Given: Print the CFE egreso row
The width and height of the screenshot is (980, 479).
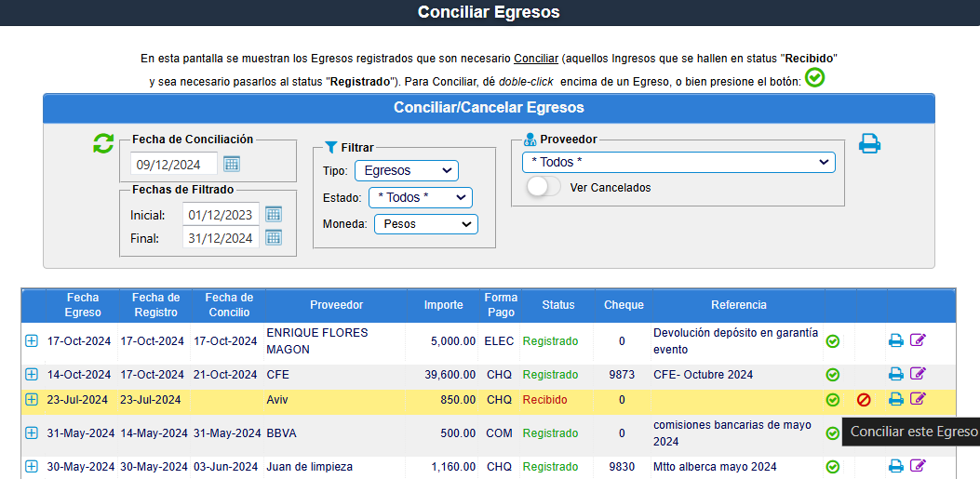Looking at the screenshot, I should (x=895, y=375).
